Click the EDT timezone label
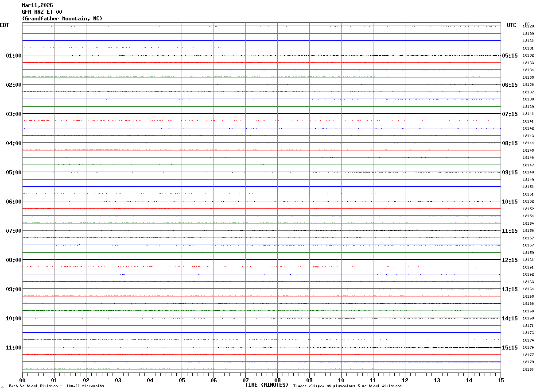 pos(4,25)
